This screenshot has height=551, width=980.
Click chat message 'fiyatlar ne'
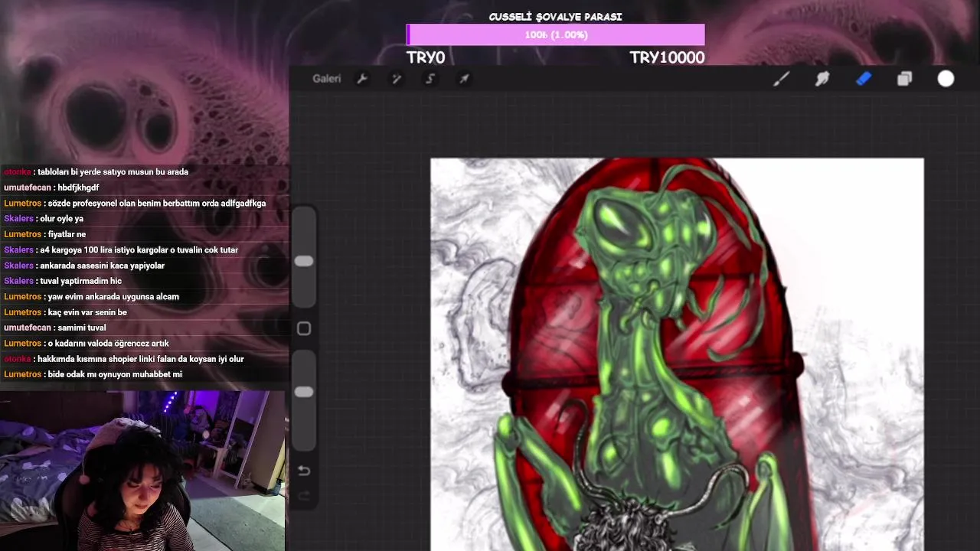(44, 234)
